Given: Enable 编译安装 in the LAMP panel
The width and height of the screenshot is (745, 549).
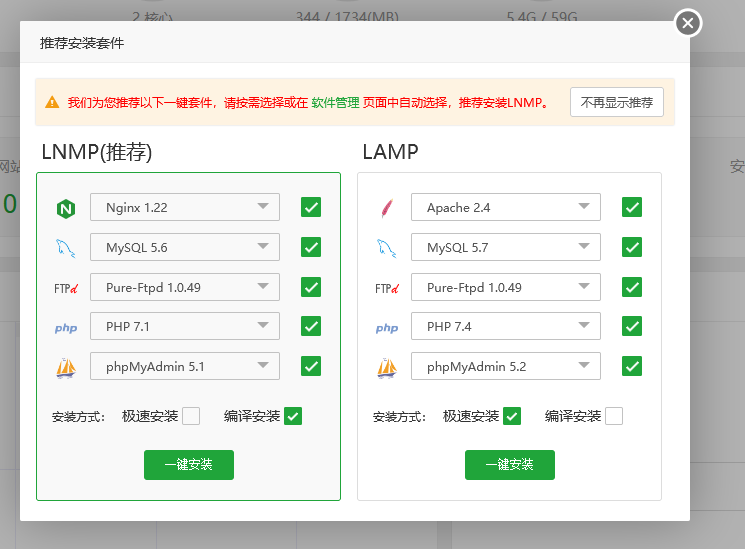Looking at the screenshot, I should pos(614,416).
